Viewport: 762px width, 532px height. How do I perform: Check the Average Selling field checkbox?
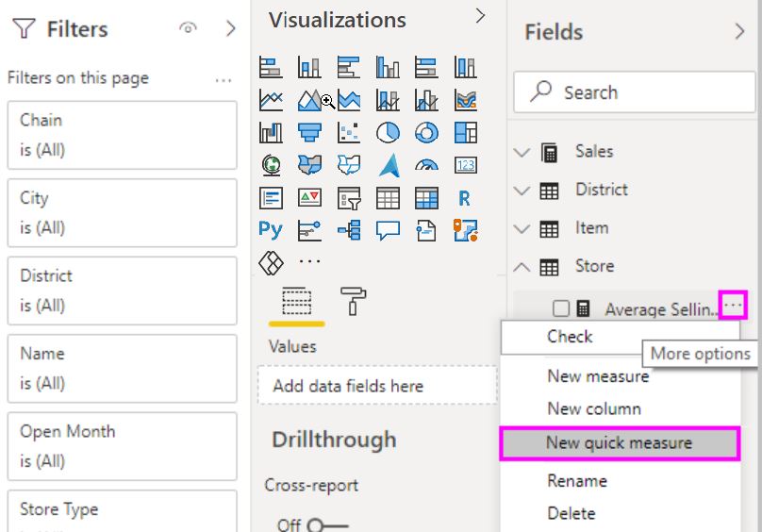(561, 308)
